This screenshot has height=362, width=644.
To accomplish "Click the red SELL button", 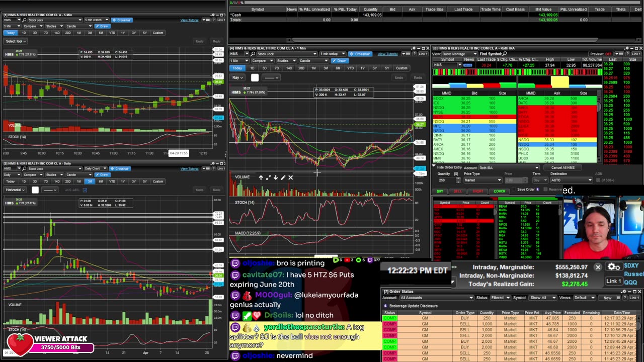I will point(458,191).
